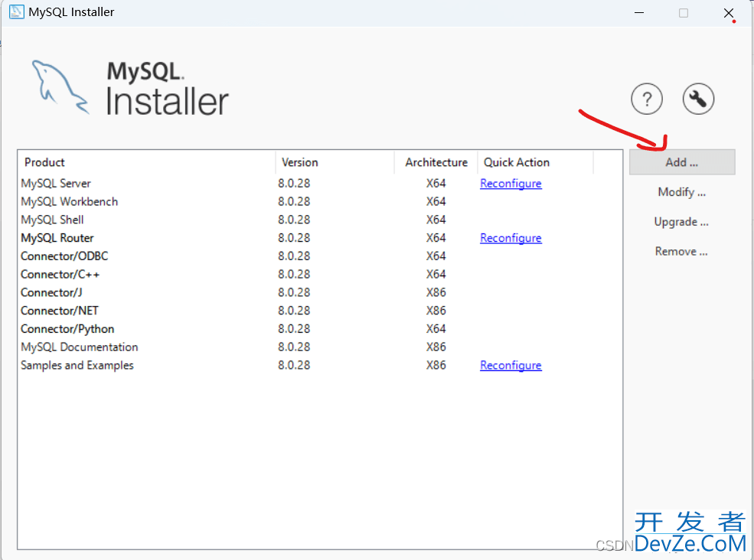This screenshot has width=754, height=560.
Task: Select the MySQL Server row
Action: [x=320, y=183]
